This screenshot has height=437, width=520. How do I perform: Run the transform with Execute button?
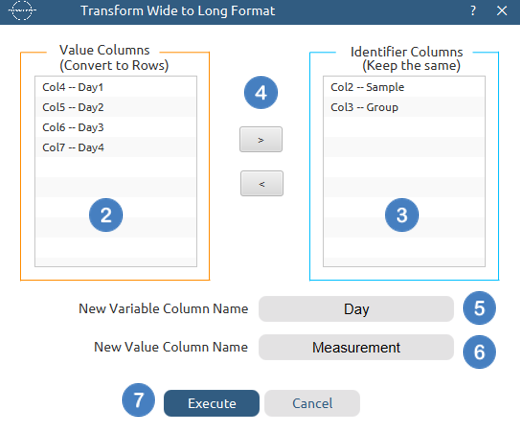[x=212, y=403]
